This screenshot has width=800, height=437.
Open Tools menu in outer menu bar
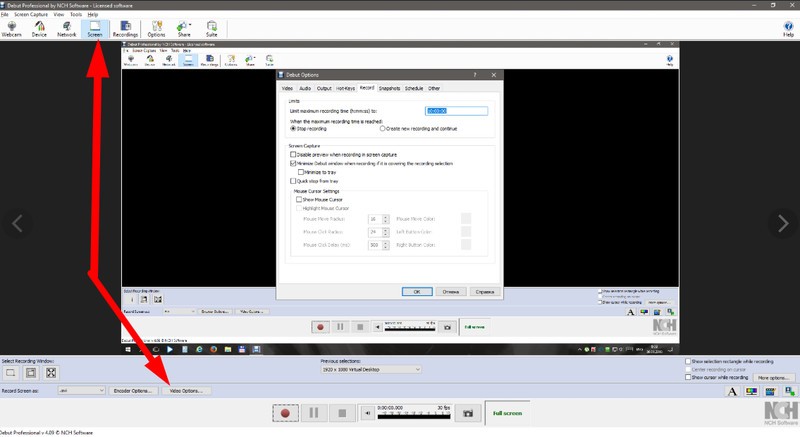click(x=76, y=14)
